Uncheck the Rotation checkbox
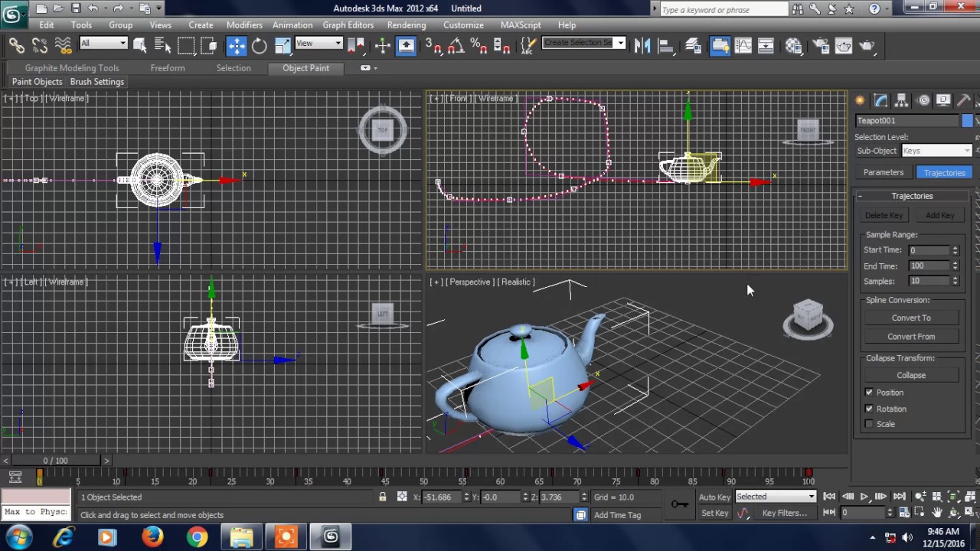The height and width of the screenshot is (551, 980). (x=869, y=409)
